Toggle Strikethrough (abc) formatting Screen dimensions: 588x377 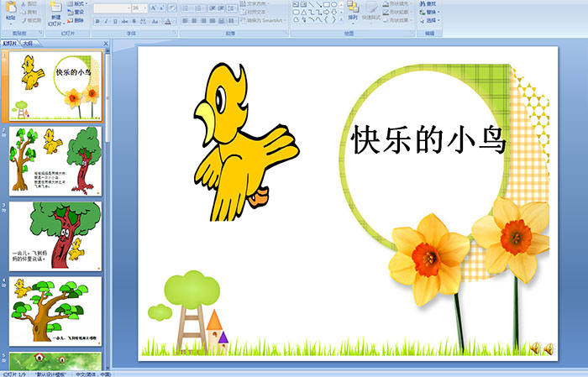(124, 21)
